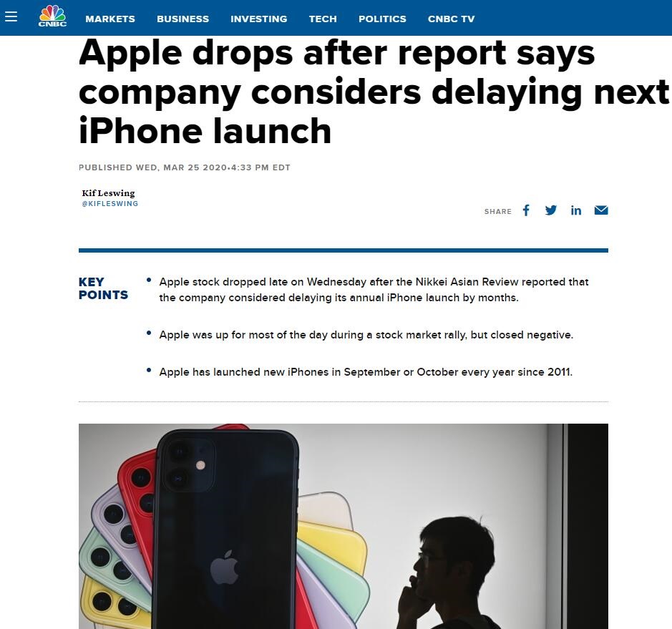
Task: Open the hamburger menu icon
Action: pos(11,16)
